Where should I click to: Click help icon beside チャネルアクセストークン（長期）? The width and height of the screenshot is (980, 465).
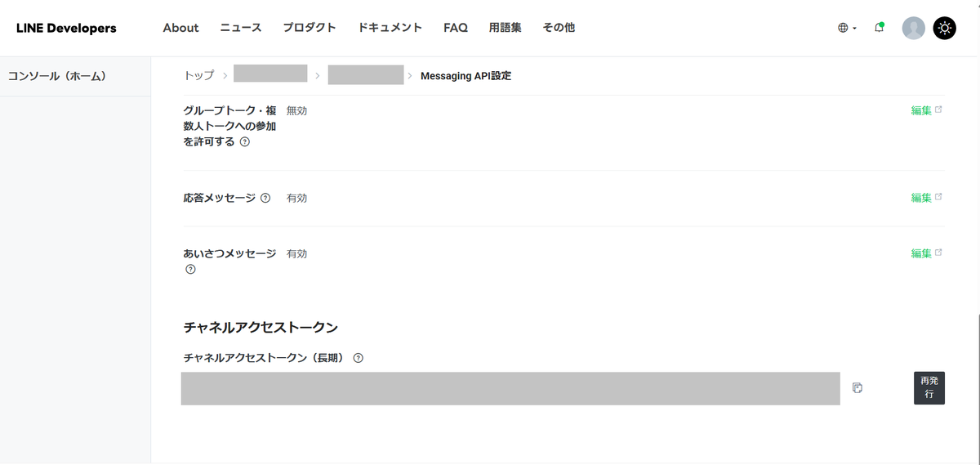pyautogui.click(x=358, y=358)
